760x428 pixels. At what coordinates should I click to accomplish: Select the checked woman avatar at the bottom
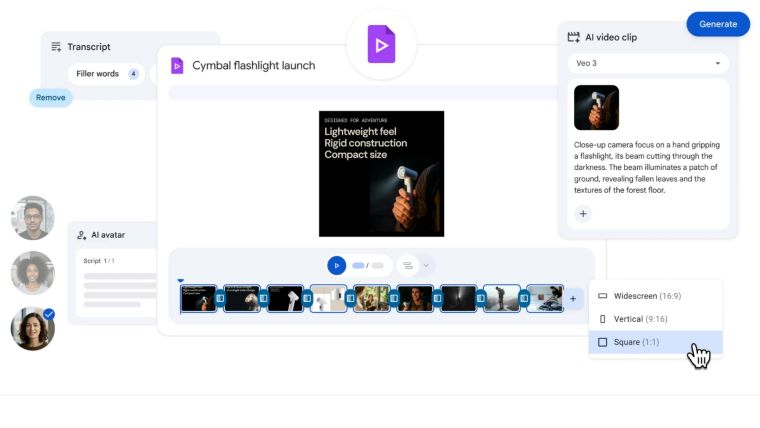[x=32, y=328]
